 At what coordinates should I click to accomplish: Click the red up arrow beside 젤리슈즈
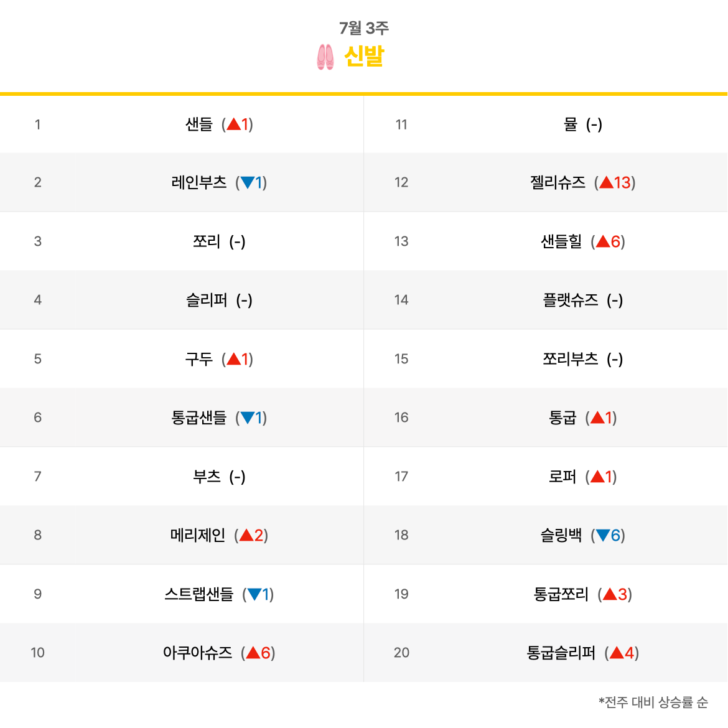tap(607, 182)
